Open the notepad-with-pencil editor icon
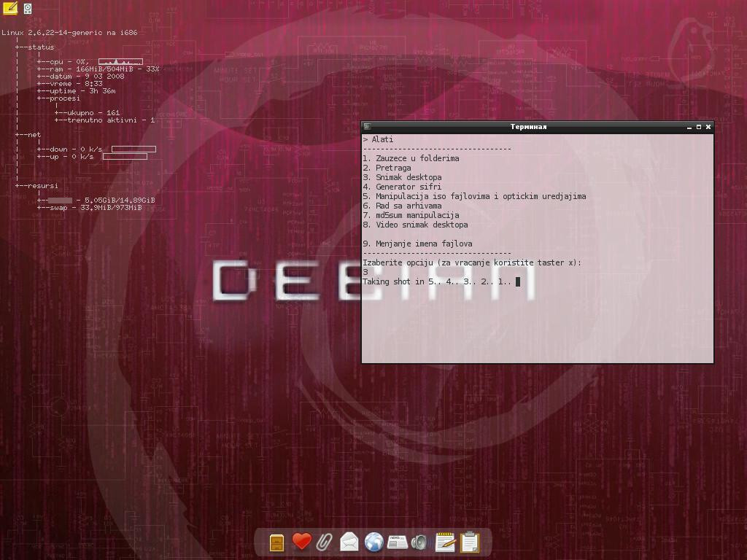The image size is (747, 560). pyautogui.click(x=444, y=542)
